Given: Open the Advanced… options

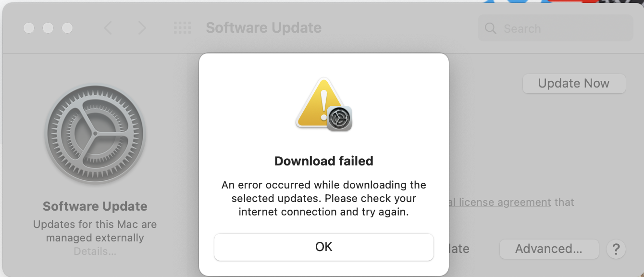Looking at the screenshot, I should (549, 249).
